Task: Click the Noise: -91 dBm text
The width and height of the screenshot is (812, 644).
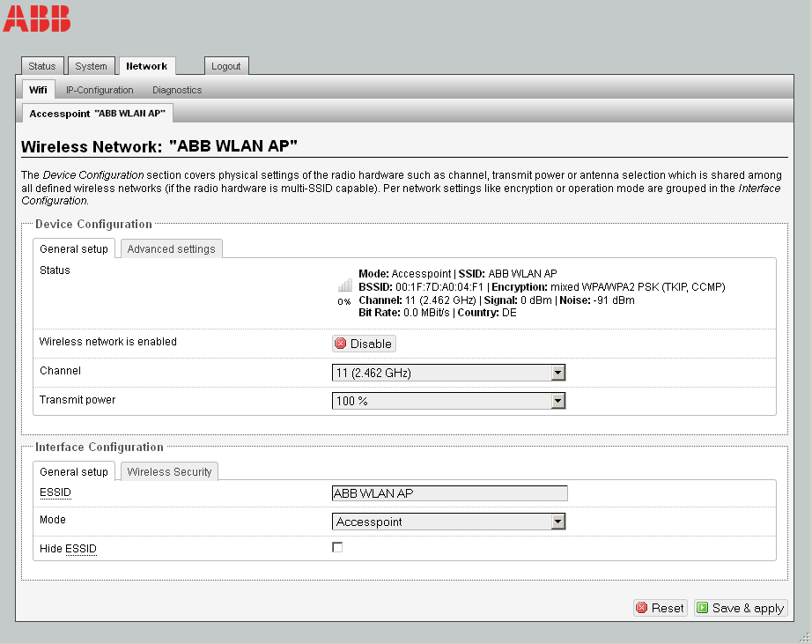Action: 597,300
